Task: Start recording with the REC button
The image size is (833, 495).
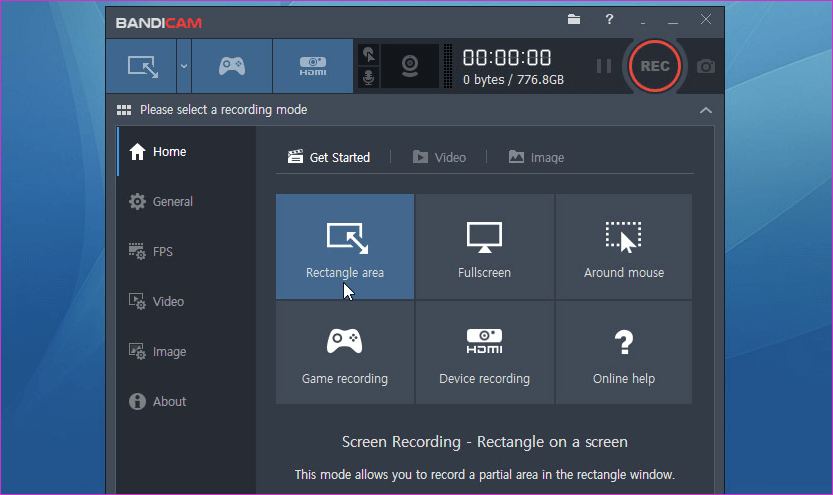Action: click(x=654, y=66)
